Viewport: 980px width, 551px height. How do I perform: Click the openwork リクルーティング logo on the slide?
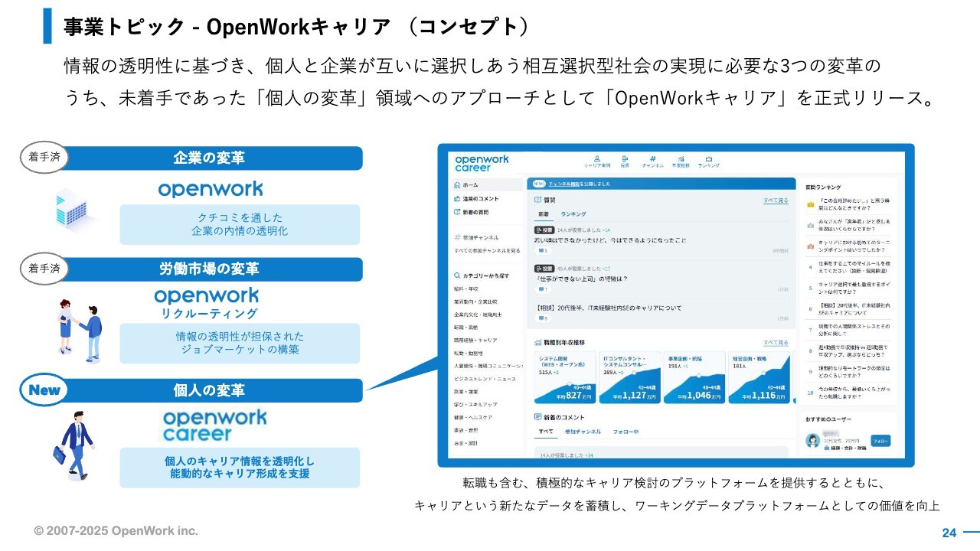207,304
